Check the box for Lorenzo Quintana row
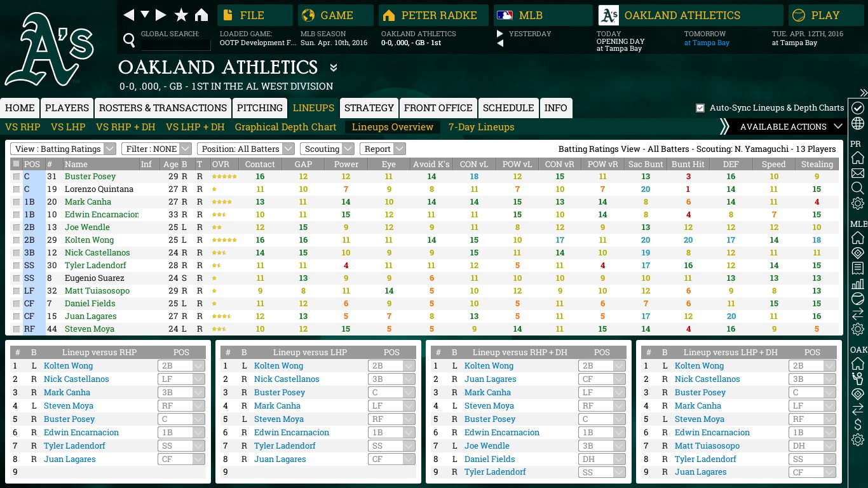The width and height of the screenshot is (868, 488). [x=16, y=189]
